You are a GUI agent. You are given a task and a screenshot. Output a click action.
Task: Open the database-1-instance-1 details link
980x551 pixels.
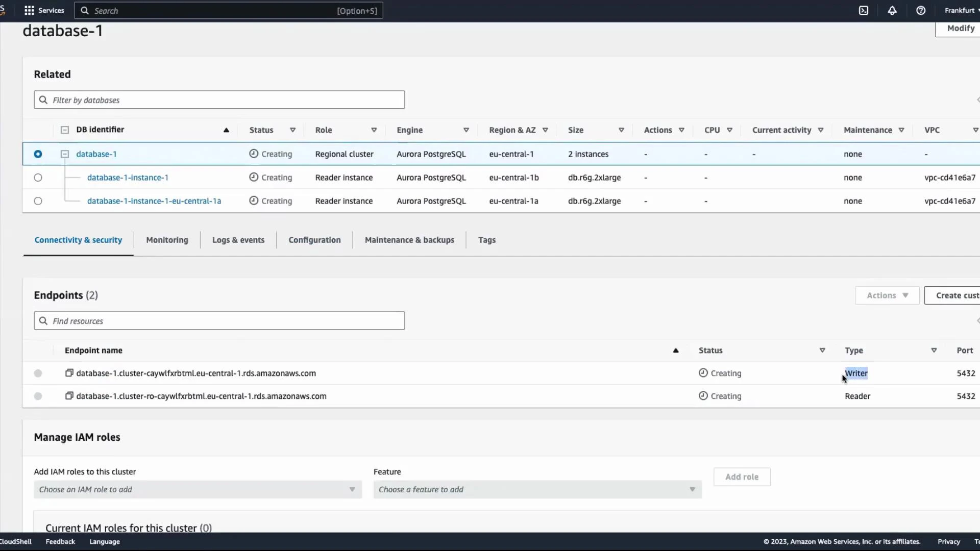tap(128, 177)
